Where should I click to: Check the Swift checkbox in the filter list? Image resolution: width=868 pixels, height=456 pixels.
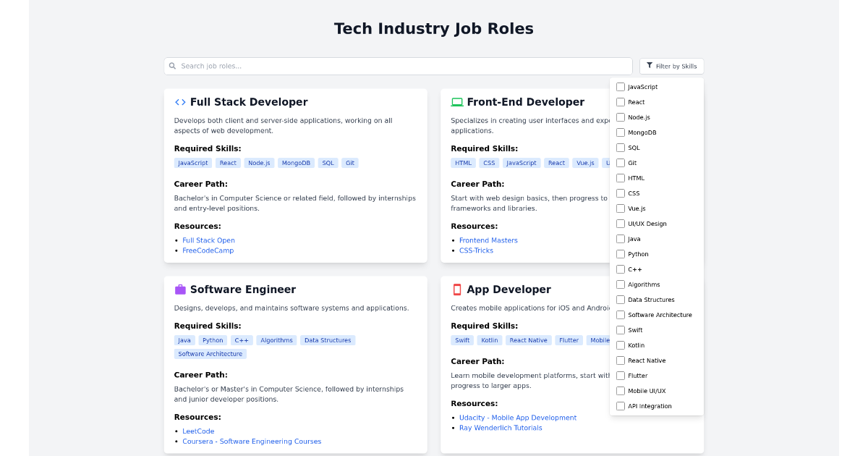[620, 329]
